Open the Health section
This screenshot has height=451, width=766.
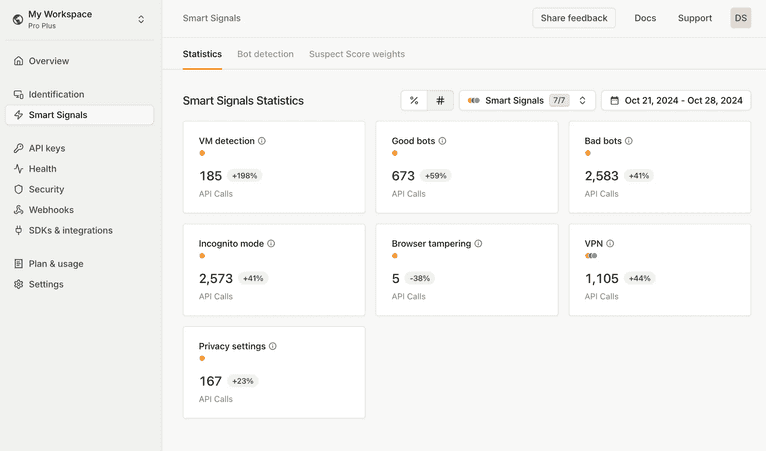coord(42,169)
